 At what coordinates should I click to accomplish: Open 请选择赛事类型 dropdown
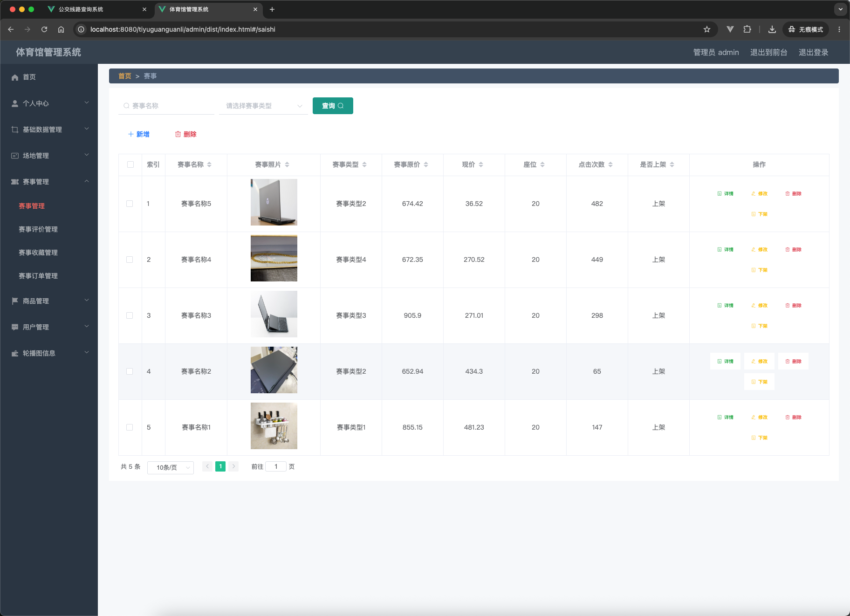click(263, 106)
